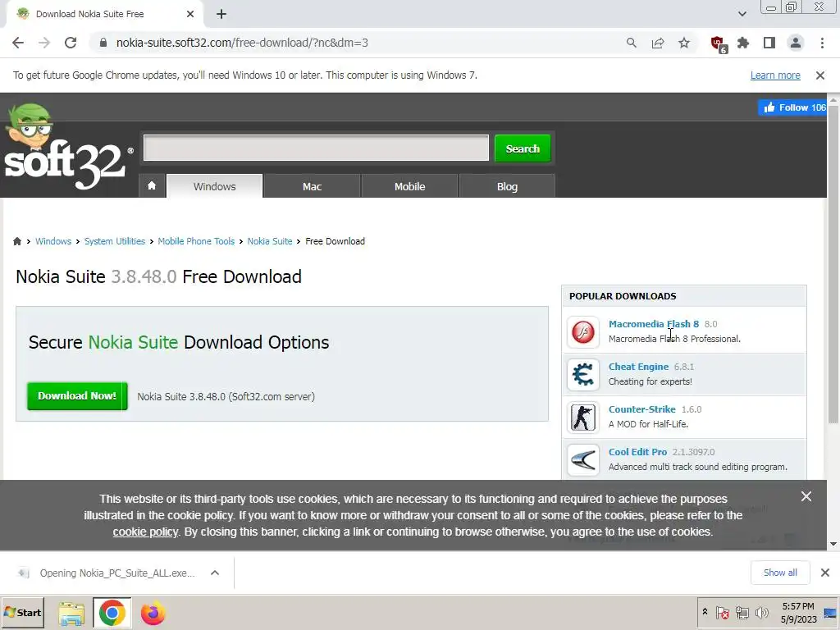Dismiss the cookie banner

click(806, 496)
